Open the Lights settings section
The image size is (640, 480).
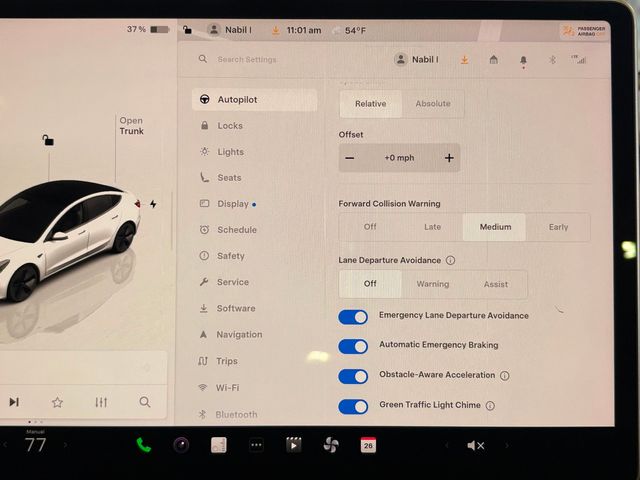(222, 152)
